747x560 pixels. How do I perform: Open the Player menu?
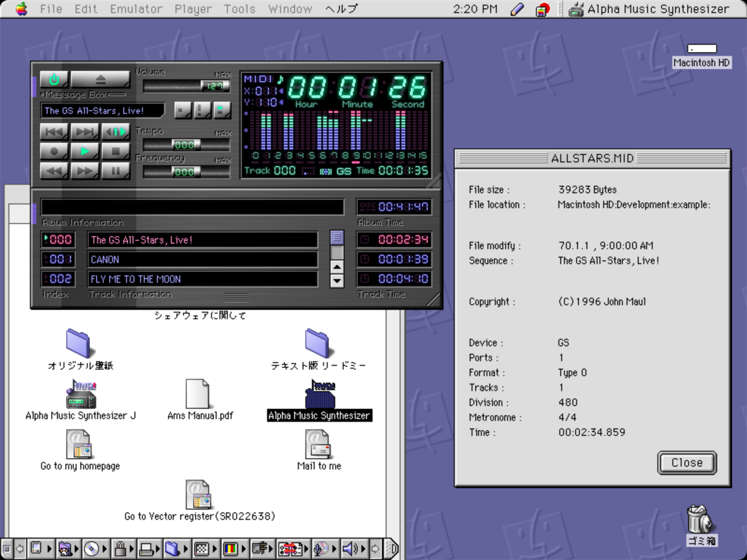click(x=193, y=9)
